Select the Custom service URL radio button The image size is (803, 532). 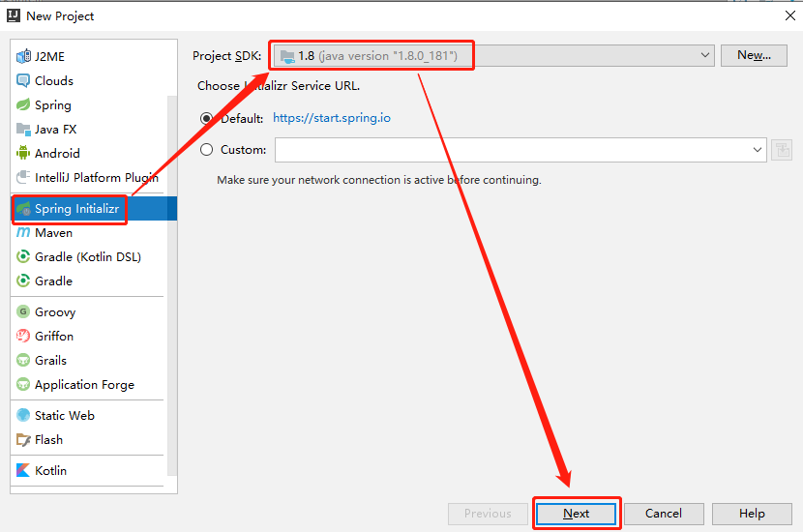(206, 150)
